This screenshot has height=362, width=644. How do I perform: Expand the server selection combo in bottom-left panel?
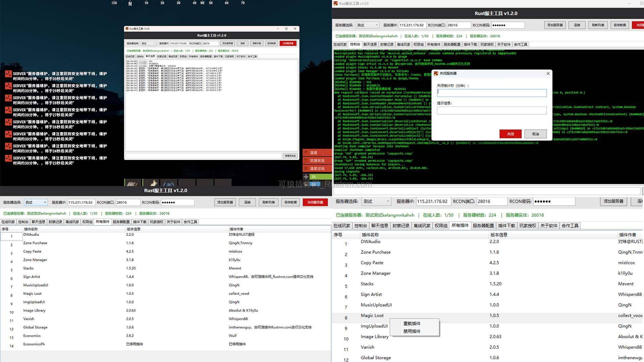pos(36,202)
